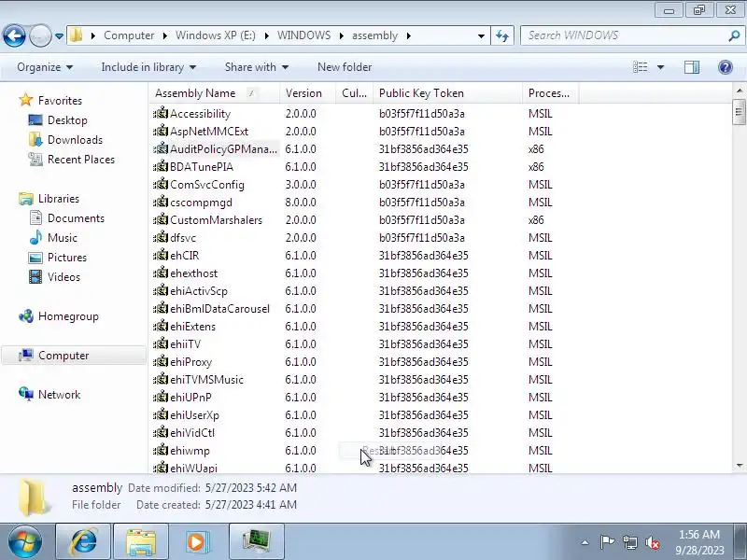The image size is (747, 560).
Task: Sort by Version column header
Action: (x=308, y=93)
